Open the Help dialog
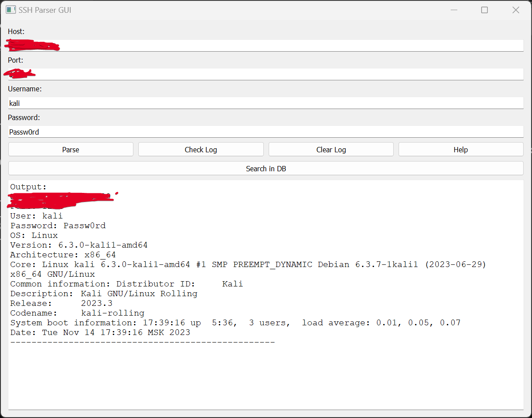 coord(460,149)
